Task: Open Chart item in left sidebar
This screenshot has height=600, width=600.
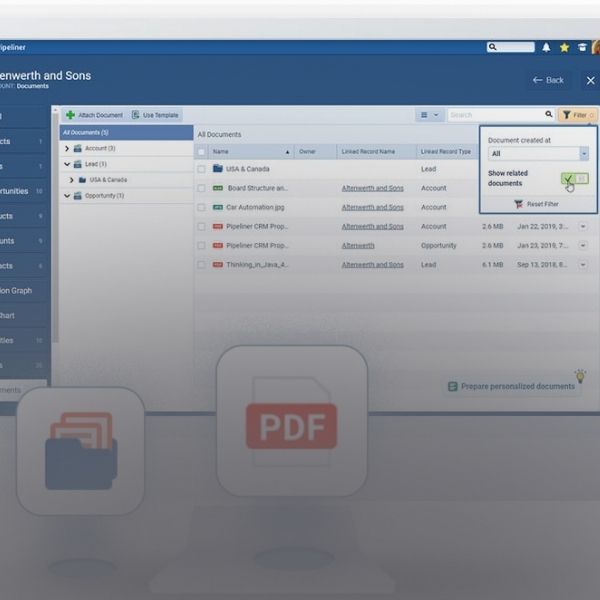Action: click(24, 315)
